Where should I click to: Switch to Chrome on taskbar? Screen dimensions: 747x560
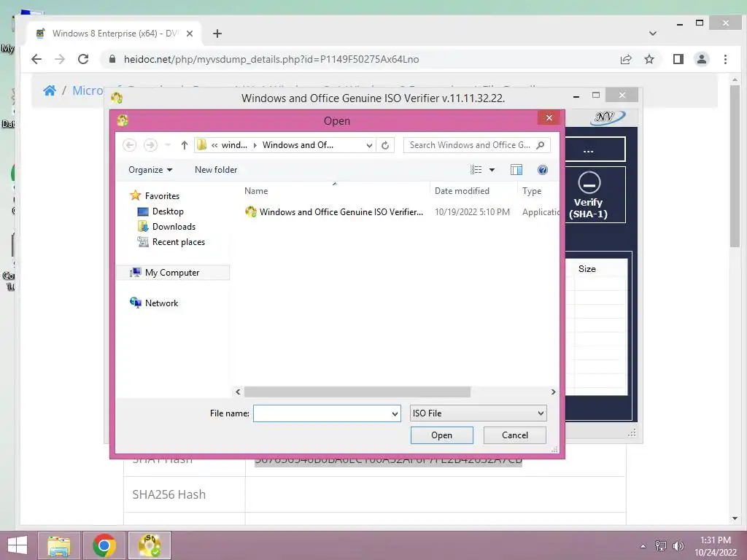coord(104,545)
